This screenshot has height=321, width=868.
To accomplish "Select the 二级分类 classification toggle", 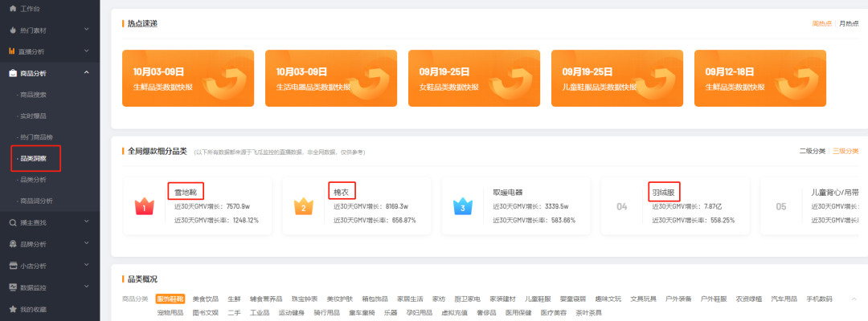I will (812, 151).
